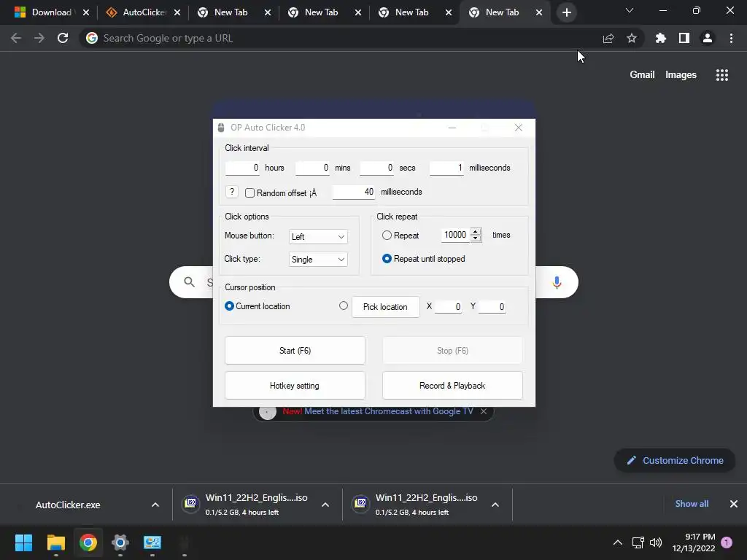
Task: Click the voice search microphone
Action: click(x=557, y=282)
